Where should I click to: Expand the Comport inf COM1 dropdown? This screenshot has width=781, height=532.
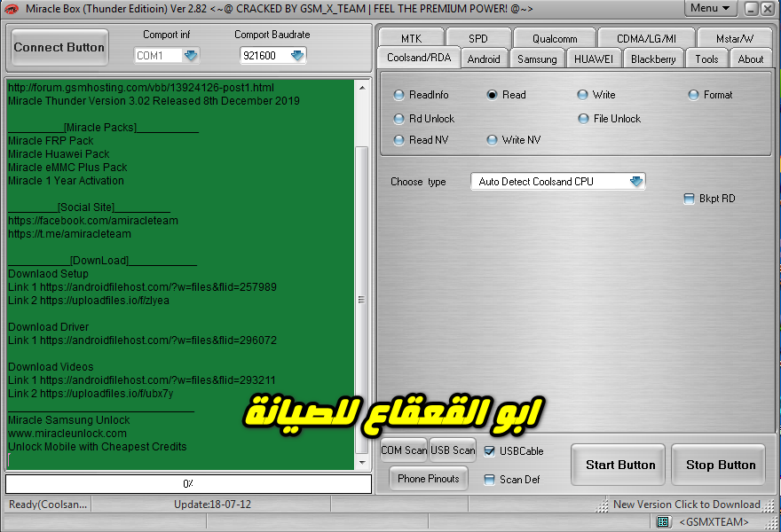[x=191, y=55]
